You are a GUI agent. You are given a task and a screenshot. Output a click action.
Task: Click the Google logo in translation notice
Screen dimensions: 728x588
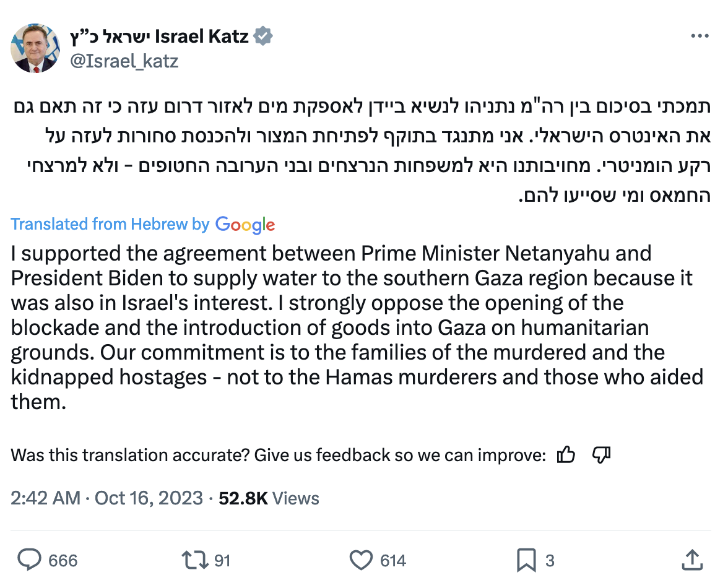click(245, 225)
